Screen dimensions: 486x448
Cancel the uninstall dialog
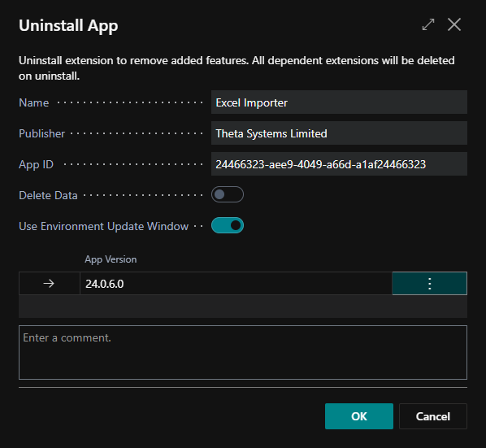click(433, 416)
